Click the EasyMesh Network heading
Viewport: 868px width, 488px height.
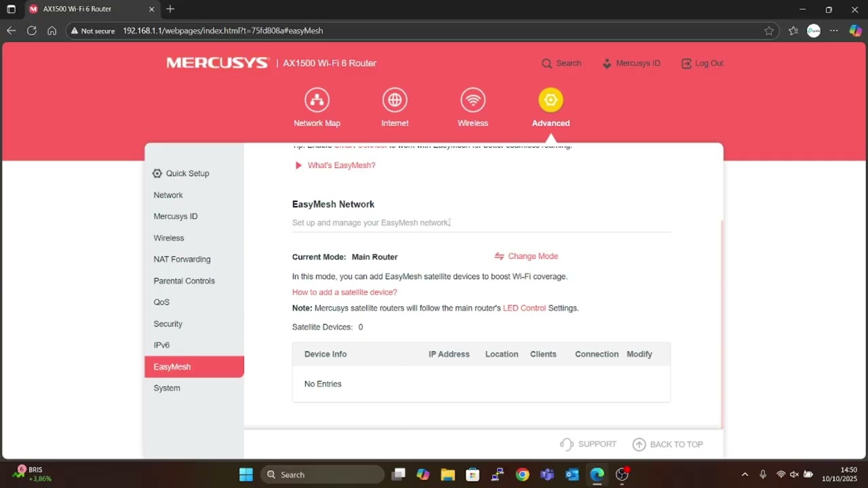333,204
